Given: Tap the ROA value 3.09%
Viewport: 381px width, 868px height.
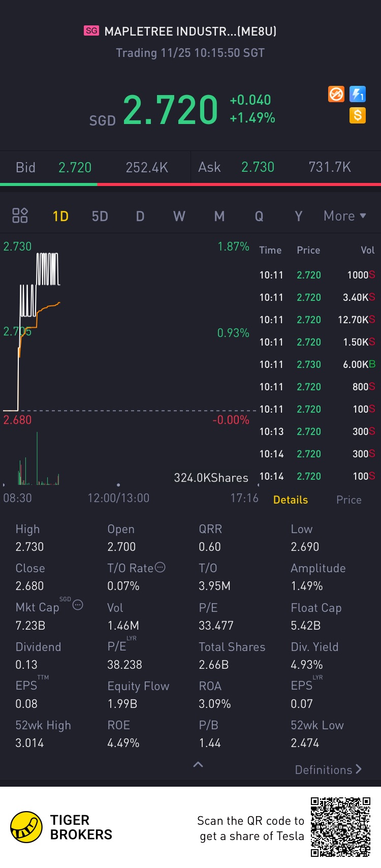Looking at the screenshot, I should [215, 704].
